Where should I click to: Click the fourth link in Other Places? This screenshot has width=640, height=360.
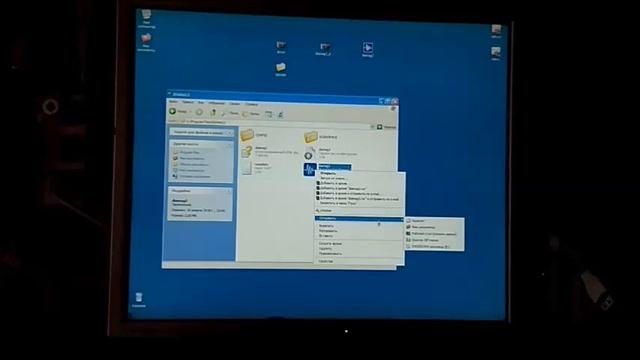pos(189,171)
